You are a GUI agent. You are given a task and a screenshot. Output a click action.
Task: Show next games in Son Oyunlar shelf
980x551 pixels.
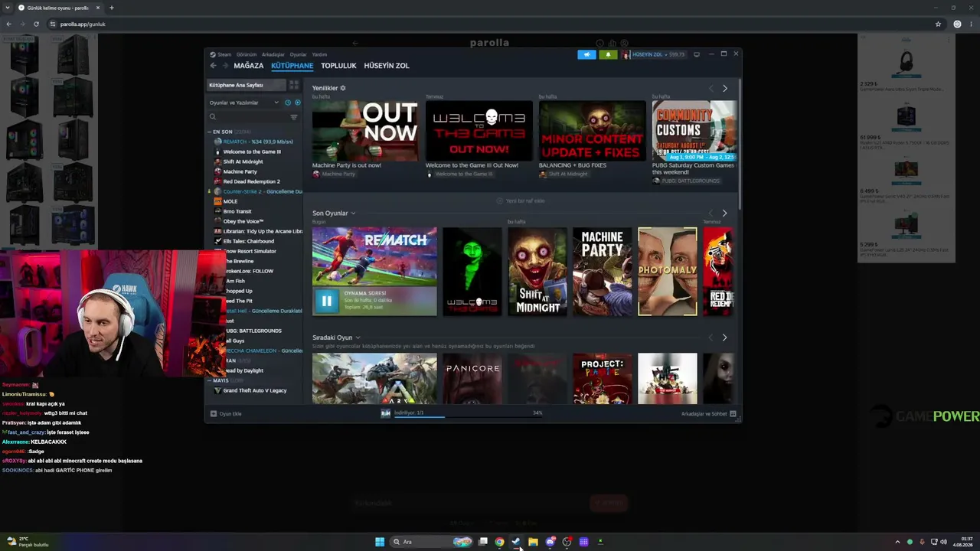(725, 213)
